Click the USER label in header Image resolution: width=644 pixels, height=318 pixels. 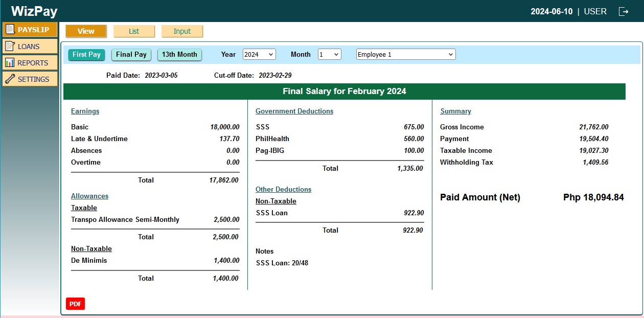coord(595,11)
